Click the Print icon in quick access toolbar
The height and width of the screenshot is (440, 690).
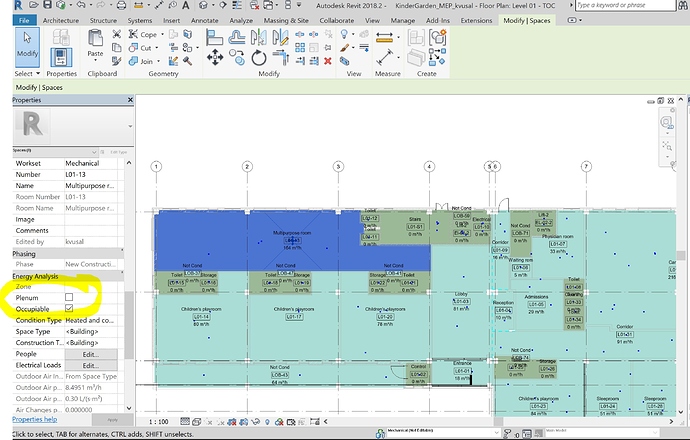point(121,5)
